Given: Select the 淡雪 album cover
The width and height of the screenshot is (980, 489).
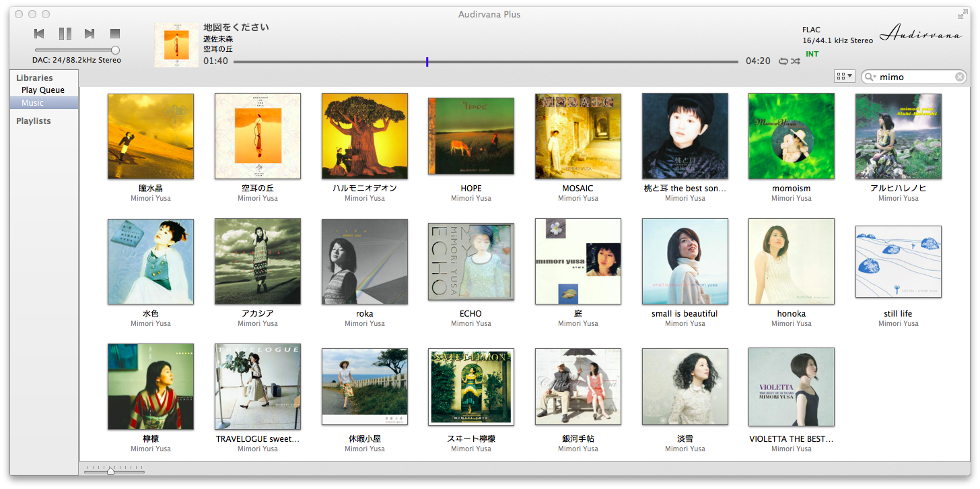Looking at the screenshot, I should [685, 387].
